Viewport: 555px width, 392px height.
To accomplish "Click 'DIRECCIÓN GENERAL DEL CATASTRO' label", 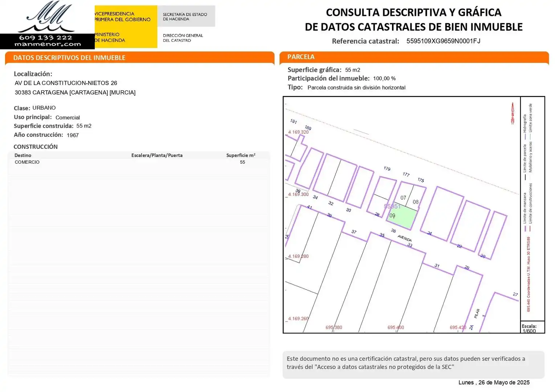I will pos(183,38).
